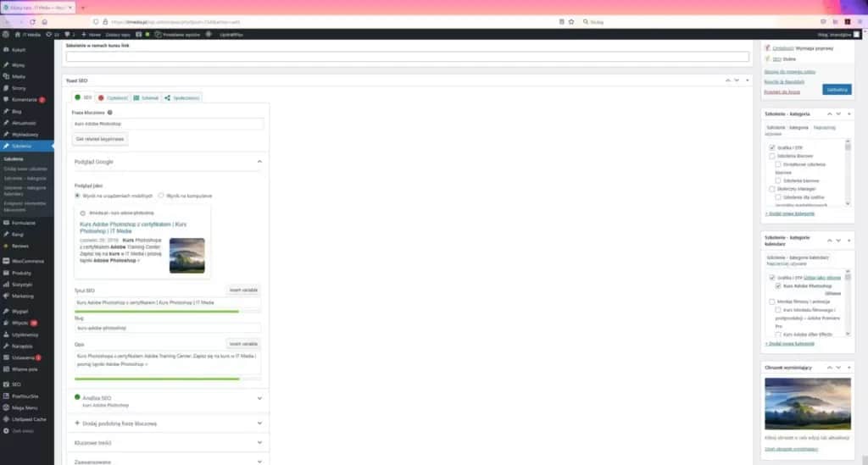Viewport: 868px width, 465px height.
Task: Click the Media icon in the sidebar
Action: (7, 76)
